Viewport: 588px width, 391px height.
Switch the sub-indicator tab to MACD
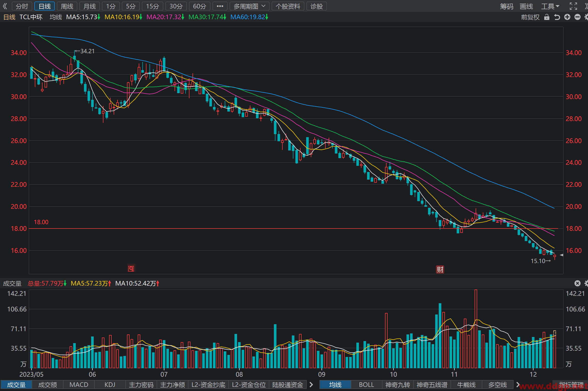[79, 385]
